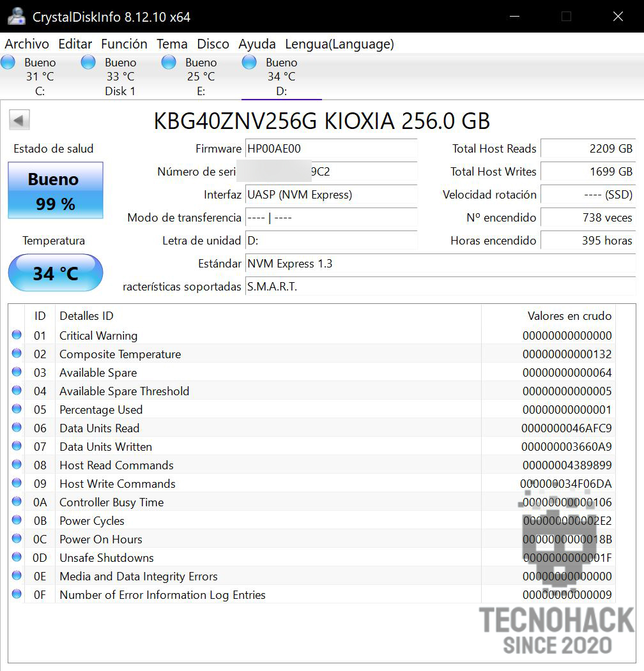Click the Detalles ID column header
Viewport: 644px width, 671px height.
point(268,316)
